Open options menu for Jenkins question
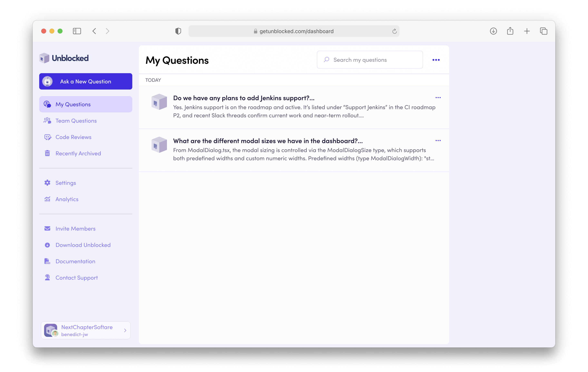Screen dimensions: 588x372 tap(438, 98)
